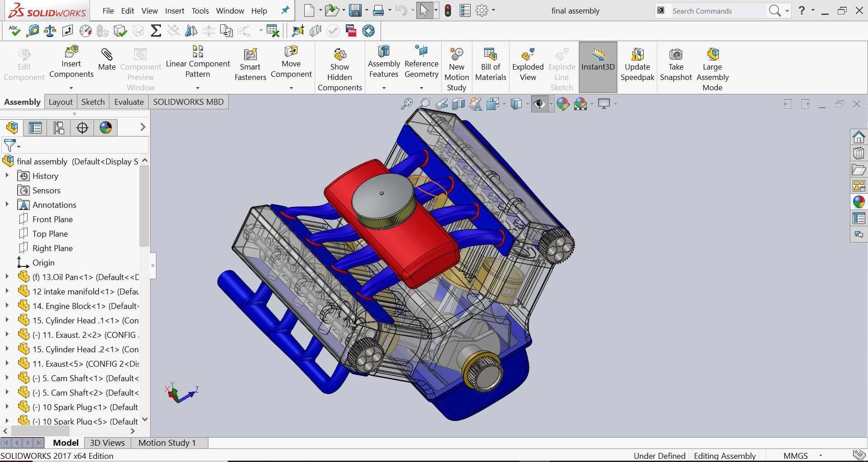This screenshot has width=868, height=462.
Task: Open MMGS unit system in status bar
Action: [x=795, y=456]
